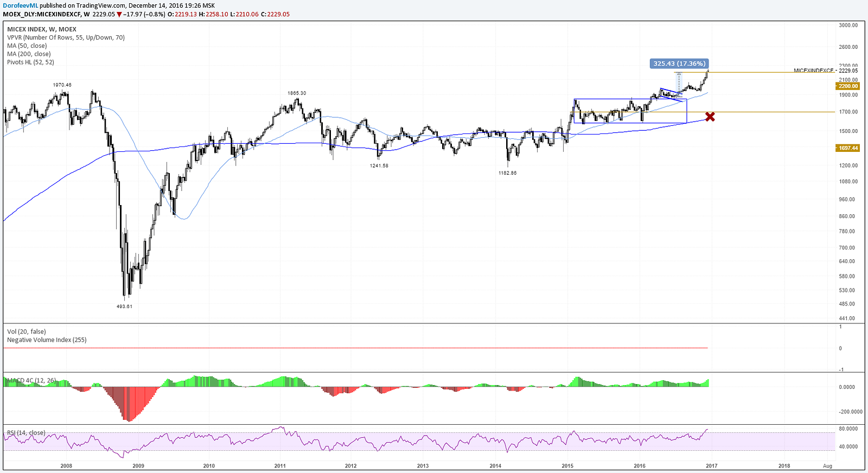Click 2011 on the time axis
This screenshot has height=473, width=868.
[x=280, y=466]
